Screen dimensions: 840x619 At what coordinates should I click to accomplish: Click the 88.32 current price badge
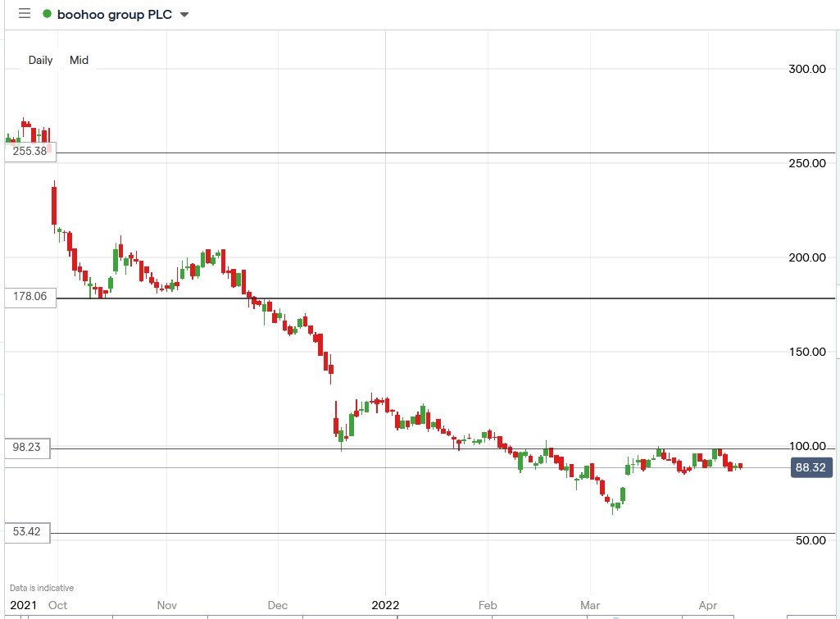[811, 467]
